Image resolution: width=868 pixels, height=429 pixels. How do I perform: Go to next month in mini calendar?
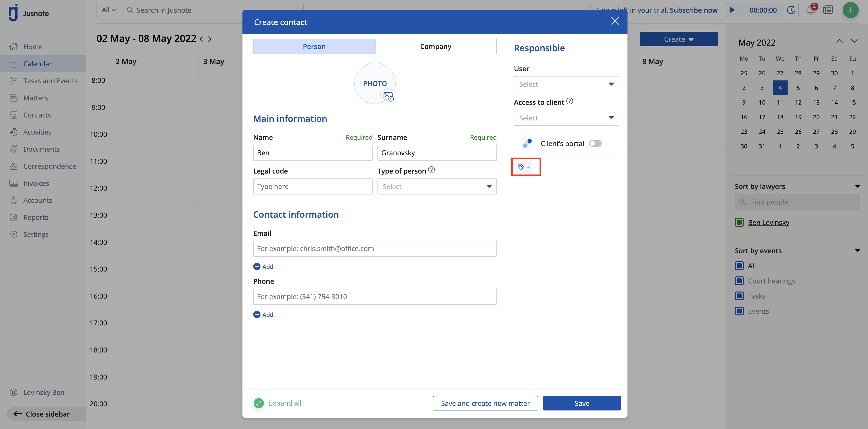click(854, 41)
